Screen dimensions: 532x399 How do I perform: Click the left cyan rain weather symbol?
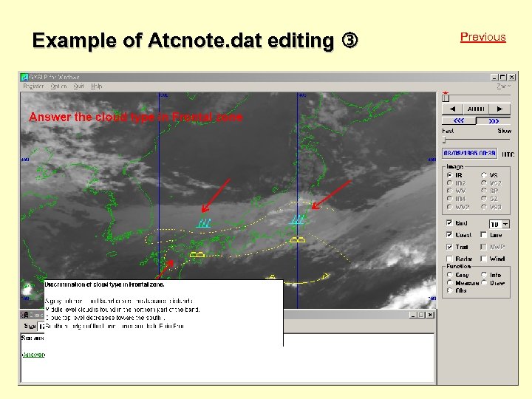(x=204, y=223)
